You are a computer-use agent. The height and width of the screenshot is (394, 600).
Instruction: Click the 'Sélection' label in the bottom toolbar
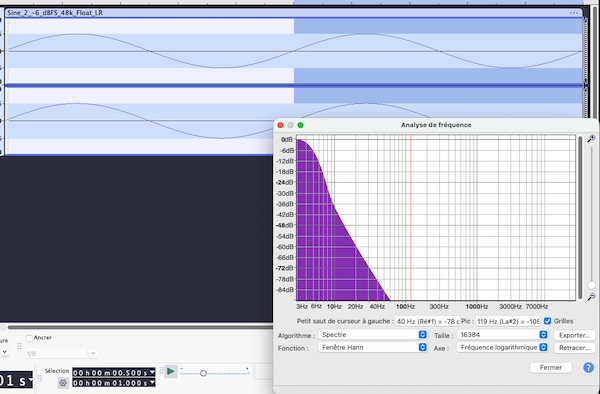[x=57, y=371]
